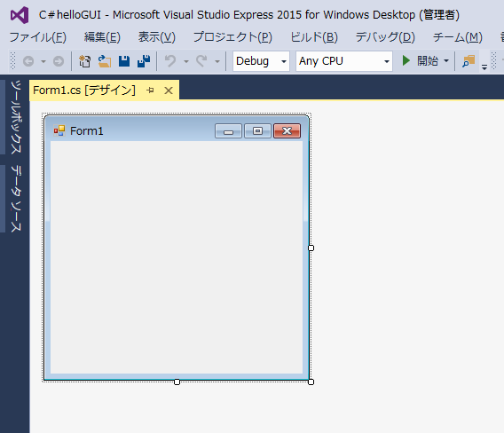Click the bottom-right corner resize handle of Form1
The image size is (504, 433).
311,382
